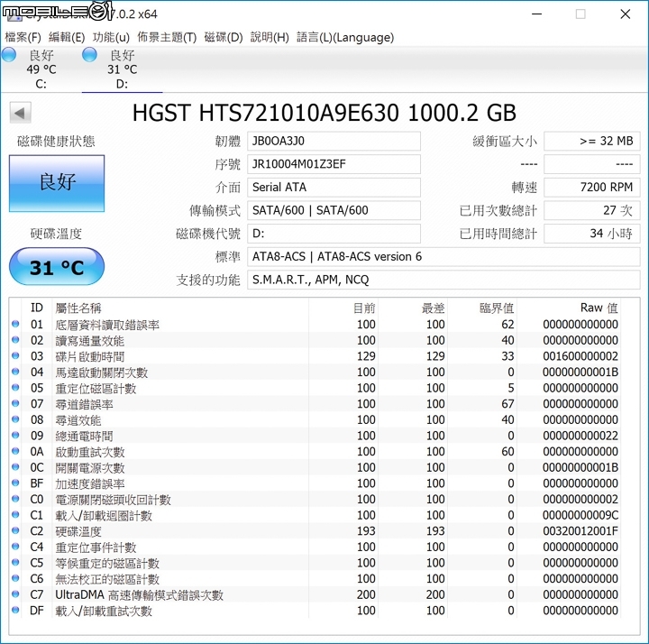Open the 檔案(F) menu
This screenshot has height=644, width=649.
[23, 37]
